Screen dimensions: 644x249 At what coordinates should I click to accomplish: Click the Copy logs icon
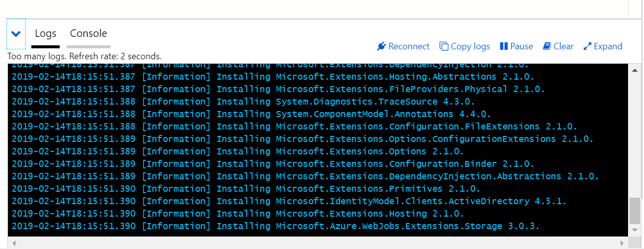pyautogui.click(x=444, y=46)
